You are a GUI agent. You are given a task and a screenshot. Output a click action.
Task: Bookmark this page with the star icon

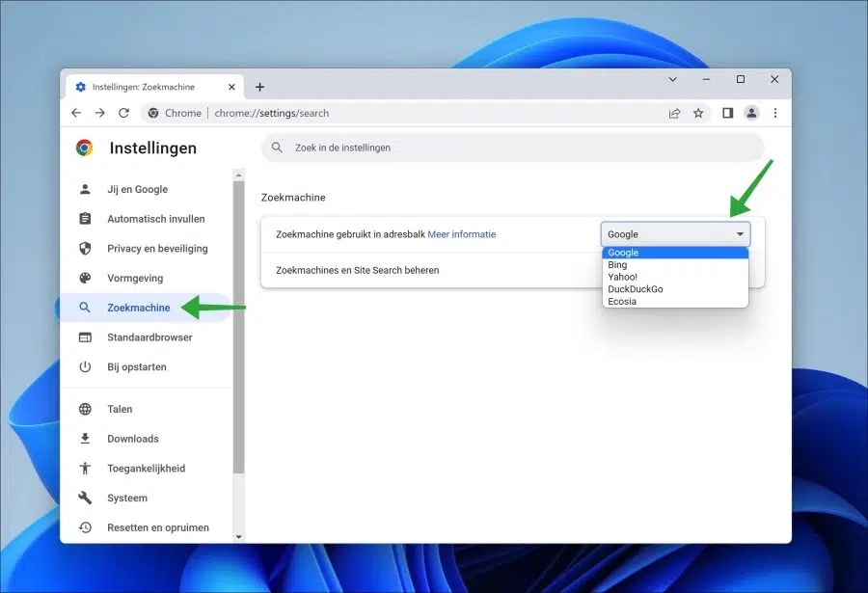[x=698, y=113]
